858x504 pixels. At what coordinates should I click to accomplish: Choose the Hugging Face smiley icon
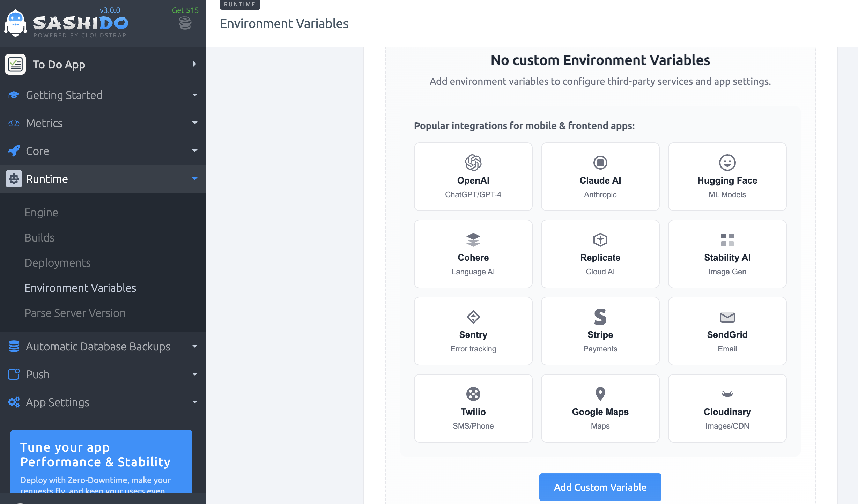pos(727,163)
